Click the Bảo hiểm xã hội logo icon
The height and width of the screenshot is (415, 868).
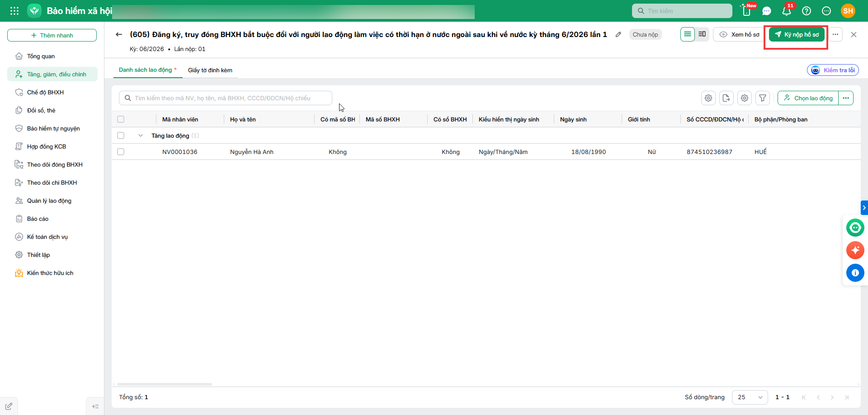click(x=34, y=11)
